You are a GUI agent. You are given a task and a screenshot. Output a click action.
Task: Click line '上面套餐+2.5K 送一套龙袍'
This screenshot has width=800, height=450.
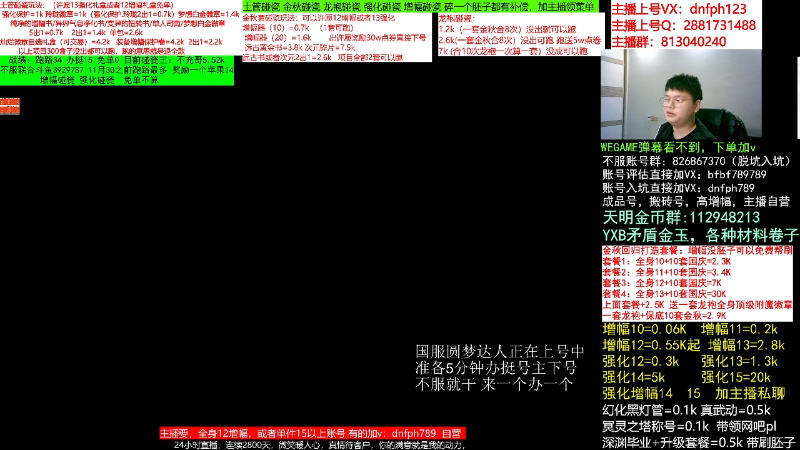697,305
